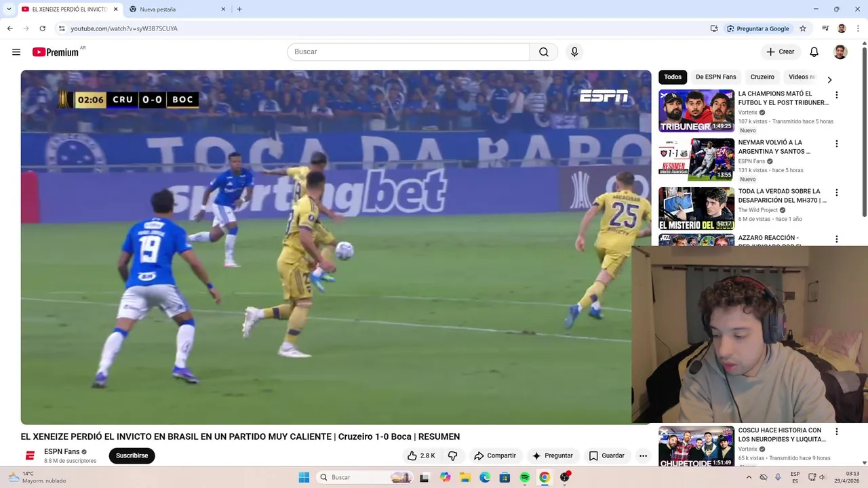Close the YouTube video browser tab
This screenshot has height=488, width=868.
click(x=115, y=9)
